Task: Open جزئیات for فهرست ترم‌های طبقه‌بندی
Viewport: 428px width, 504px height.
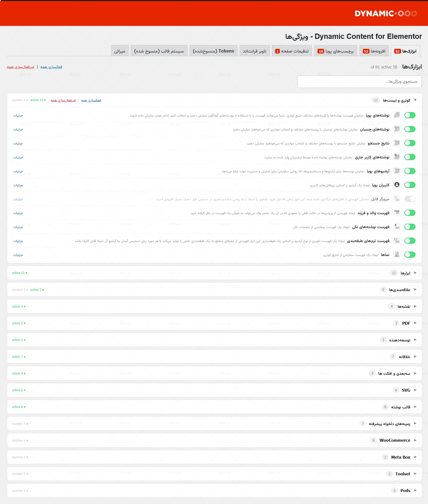Action: point(18,241)
